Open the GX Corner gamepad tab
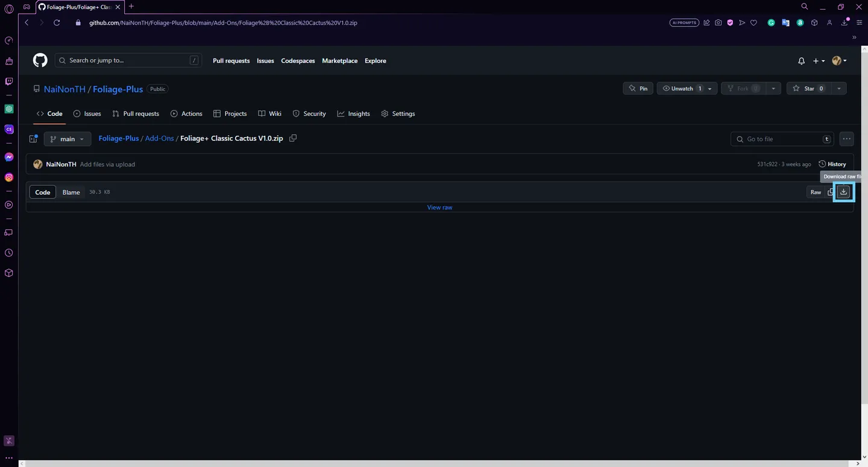Image resolution: width=868 pixels, height=467 pixels. 27,7
